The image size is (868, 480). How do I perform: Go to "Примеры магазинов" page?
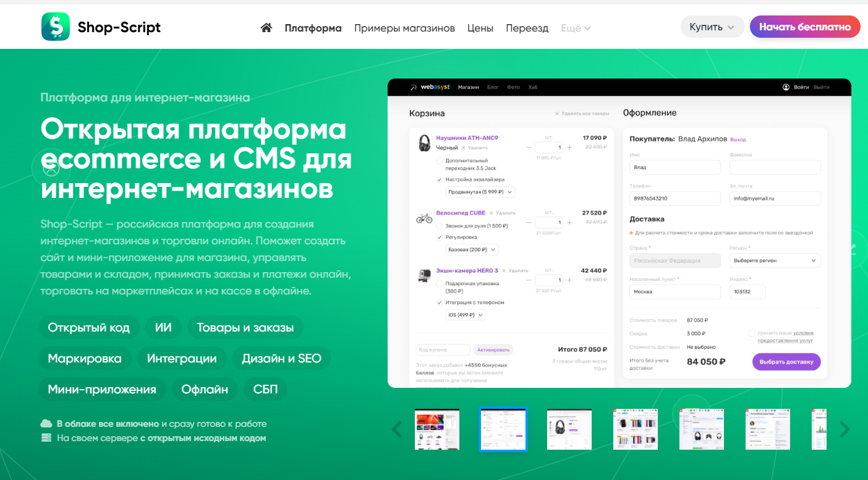click(404, 28)
